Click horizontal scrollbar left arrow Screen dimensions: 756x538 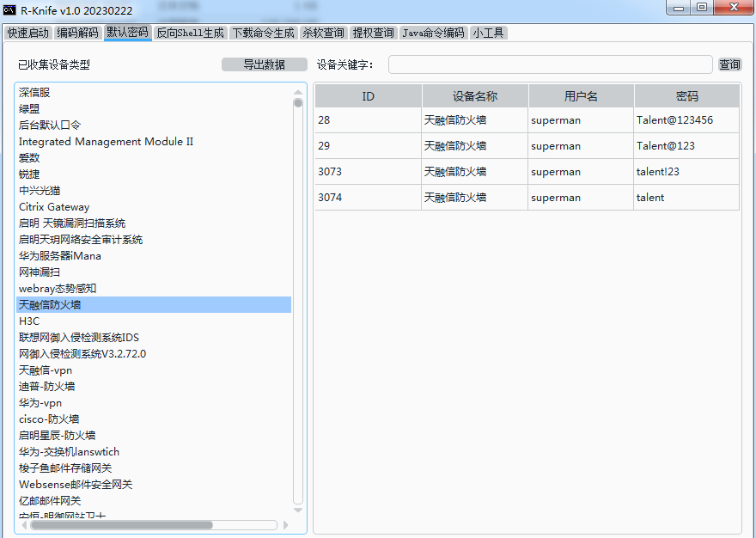[x=24, y=525]
